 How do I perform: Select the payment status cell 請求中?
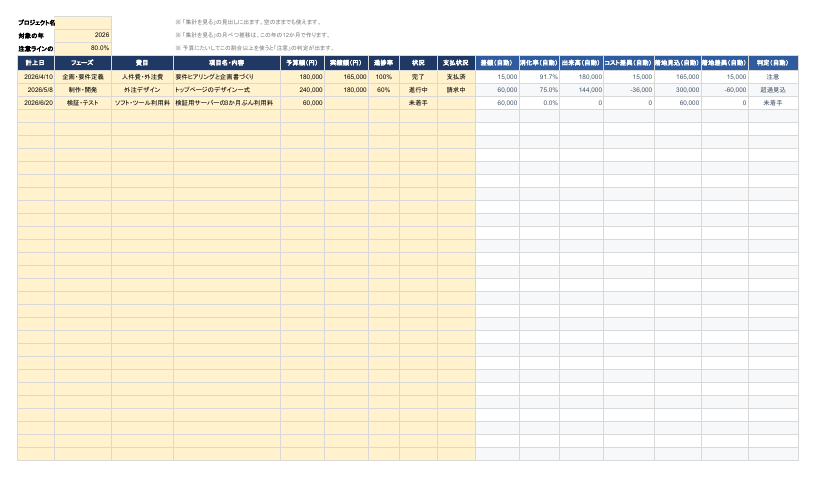coord(456,90)
